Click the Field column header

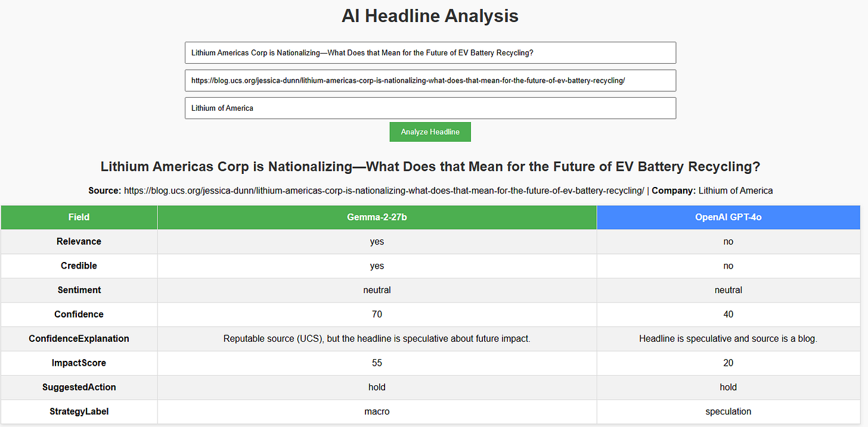click(x=79, y=217)
